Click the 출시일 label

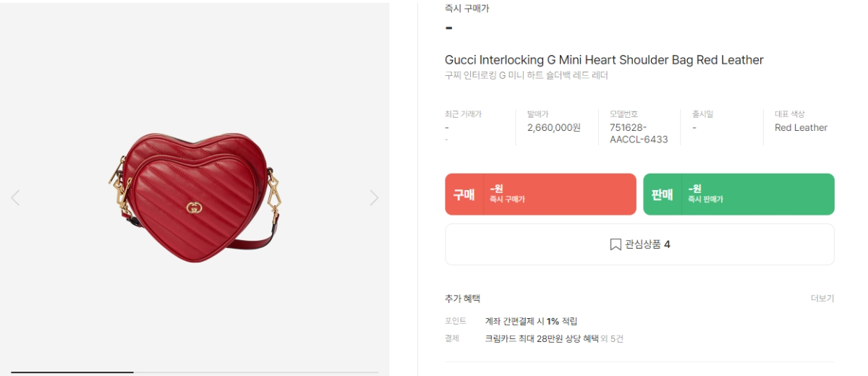coord(702,114)
